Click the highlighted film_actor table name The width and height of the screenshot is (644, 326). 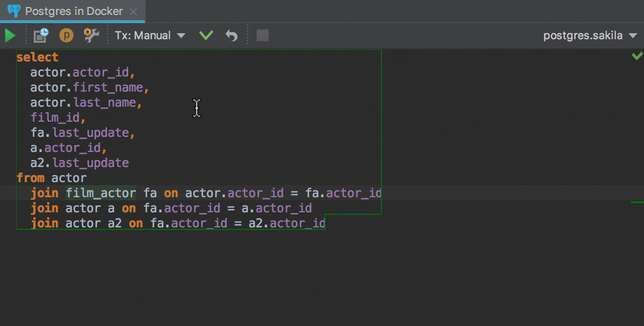(101, 193)
